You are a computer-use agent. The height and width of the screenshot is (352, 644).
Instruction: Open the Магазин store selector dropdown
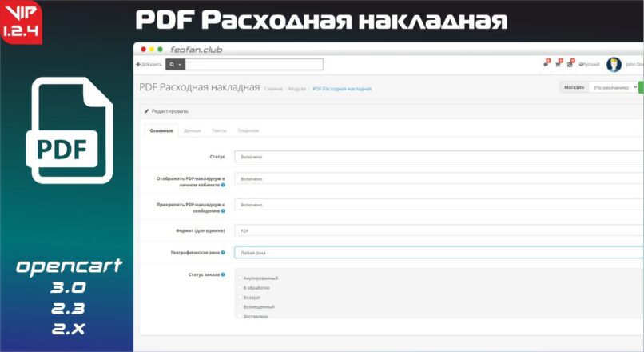pyautogui.click(x=613, y=87)
